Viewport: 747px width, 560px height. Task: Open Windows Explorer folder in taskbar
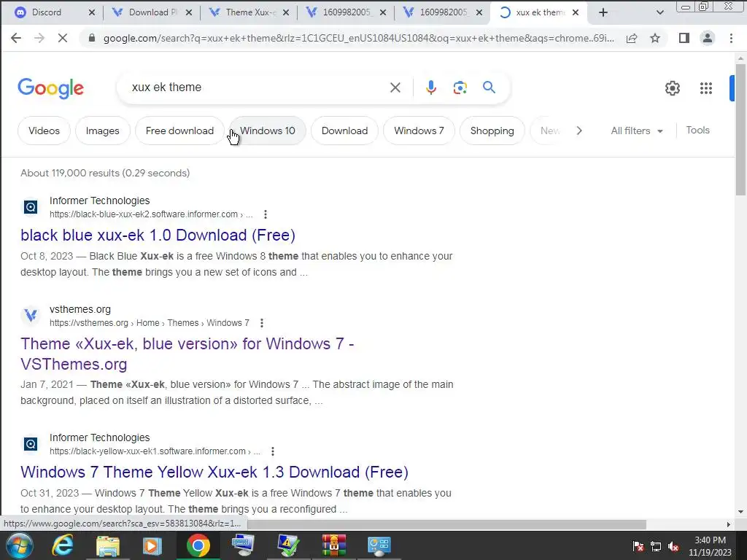point(108,545)
